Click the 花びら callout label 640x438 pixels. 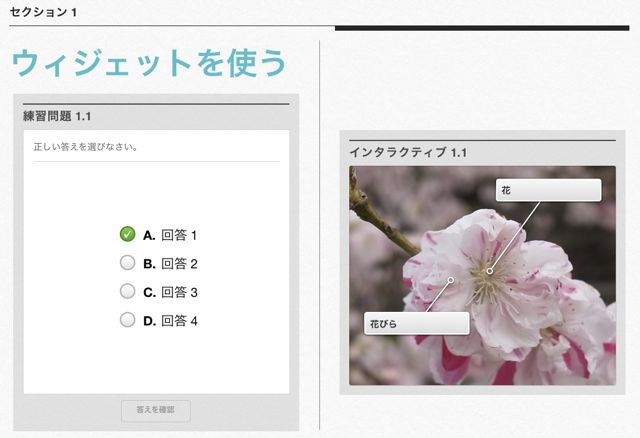coord(417,324)
